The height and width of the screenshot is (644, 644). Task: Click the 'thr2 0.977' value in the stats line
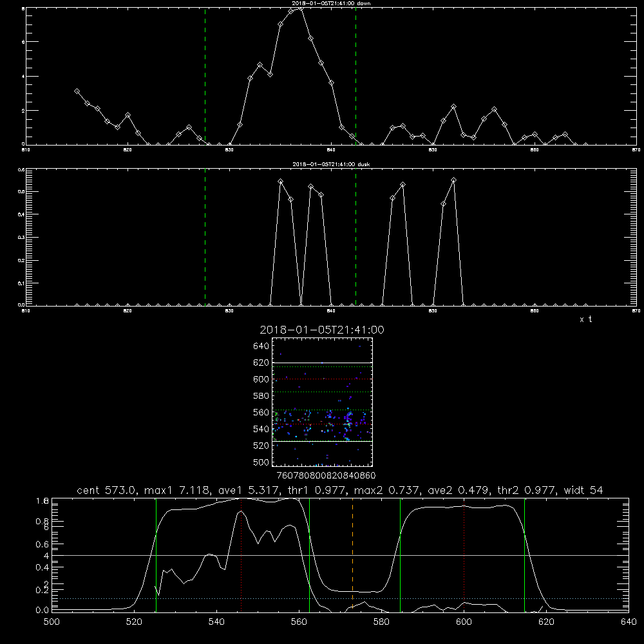527,490
